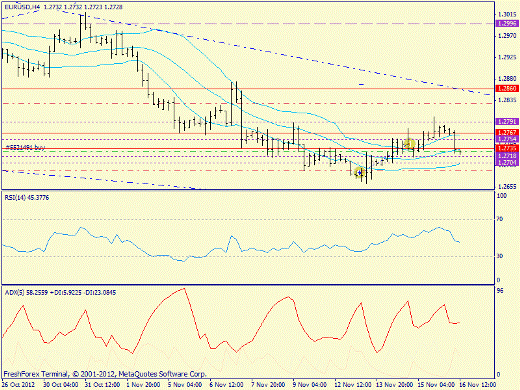Click the red 1.2860 horizontal resistance line
The height and width of the screenshot is (390, 520).
pos(248,88)
